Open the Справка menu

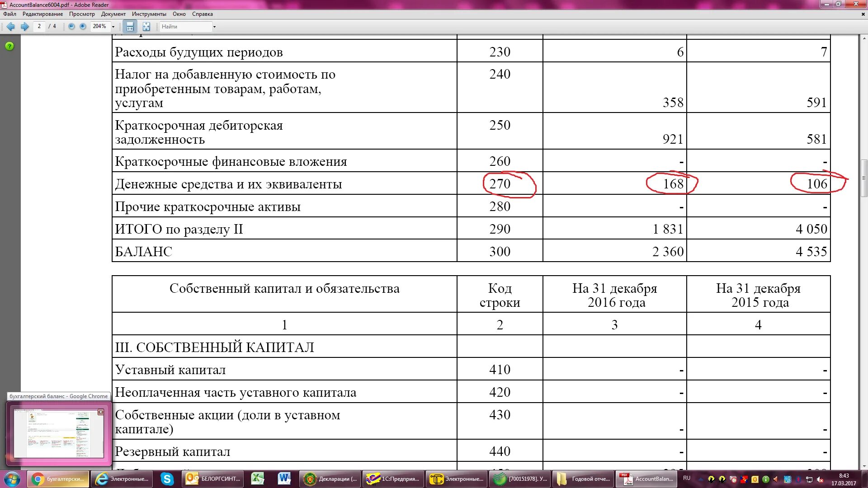point(202,14)
